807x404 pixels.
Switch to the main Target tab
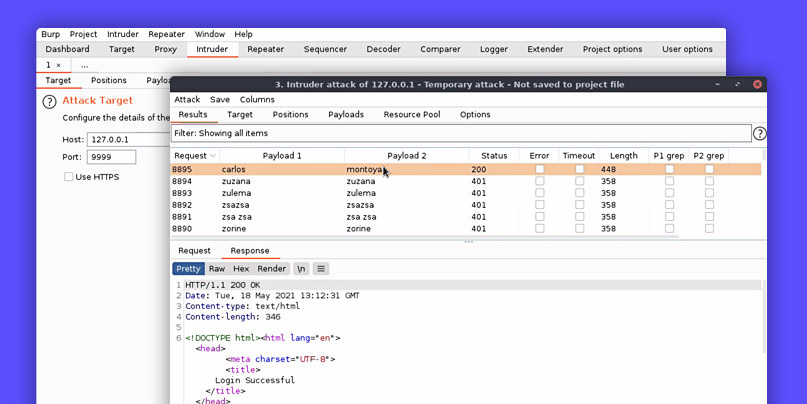pyautogui.click(x=121, y=49)
